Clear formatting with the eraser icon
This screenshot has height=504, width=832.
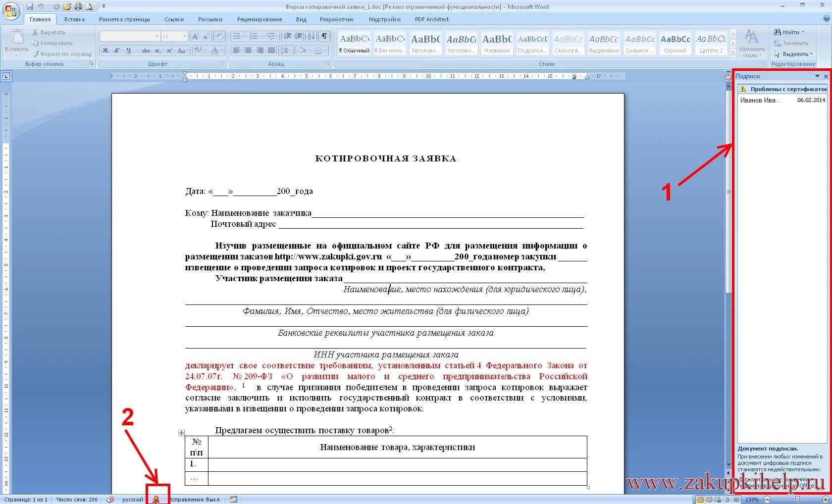click(x=219, y=36)
